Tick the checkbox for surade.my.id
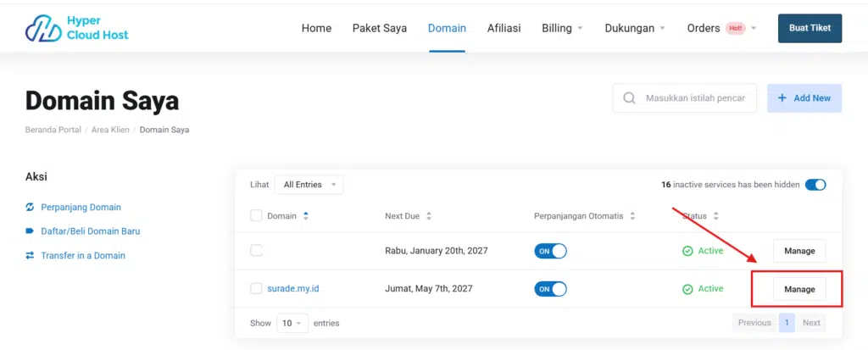The width and height of the screenshot is (868, 350). click(256, 288)
